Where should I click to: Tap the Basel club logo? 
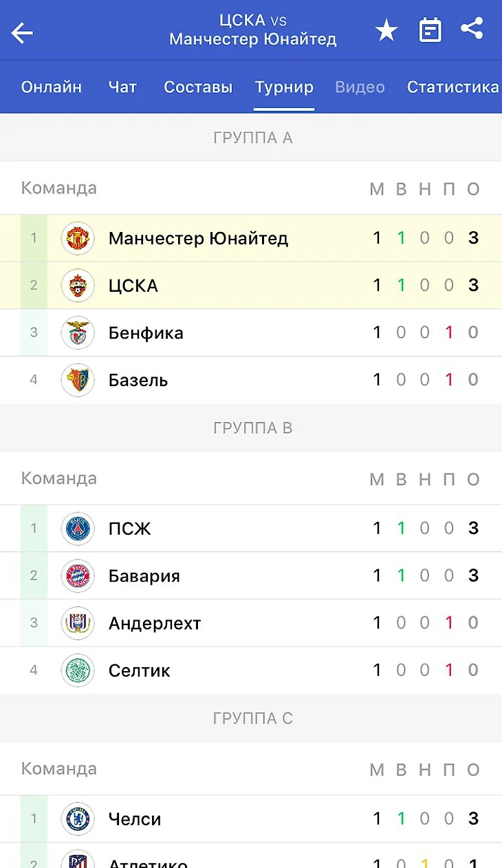click(x=77, y=380)
